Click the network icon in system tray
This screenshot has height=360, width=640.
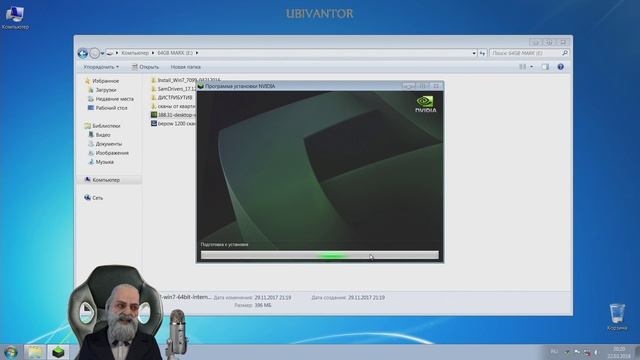[x=587, y=352]
